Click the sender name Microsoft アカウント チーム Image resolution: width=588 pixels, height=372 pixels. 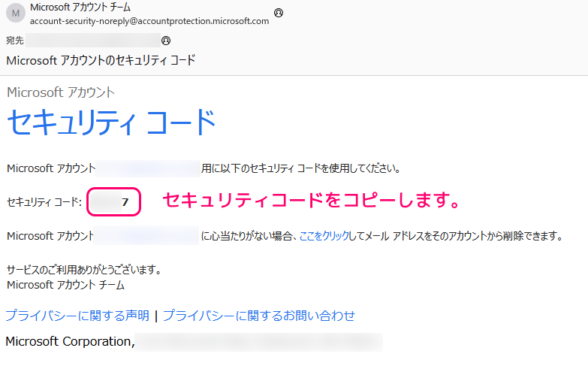coord(80,8)
